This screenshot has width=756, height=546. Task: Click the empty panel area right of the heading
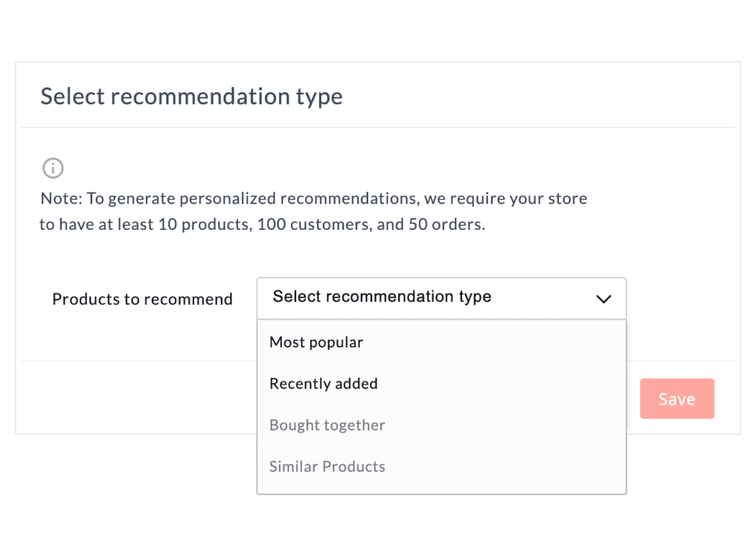536,96
